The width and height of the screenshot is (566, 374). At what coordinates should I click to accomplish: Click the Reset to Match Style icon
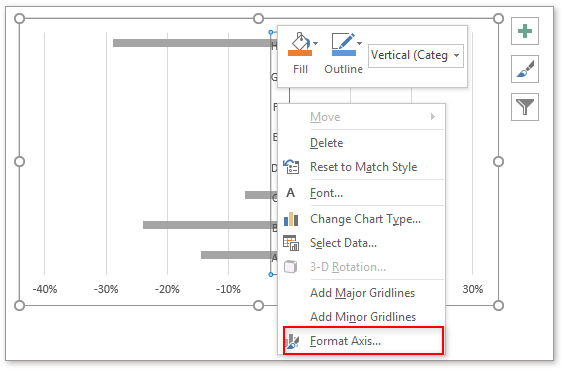(x=291, y=167)
